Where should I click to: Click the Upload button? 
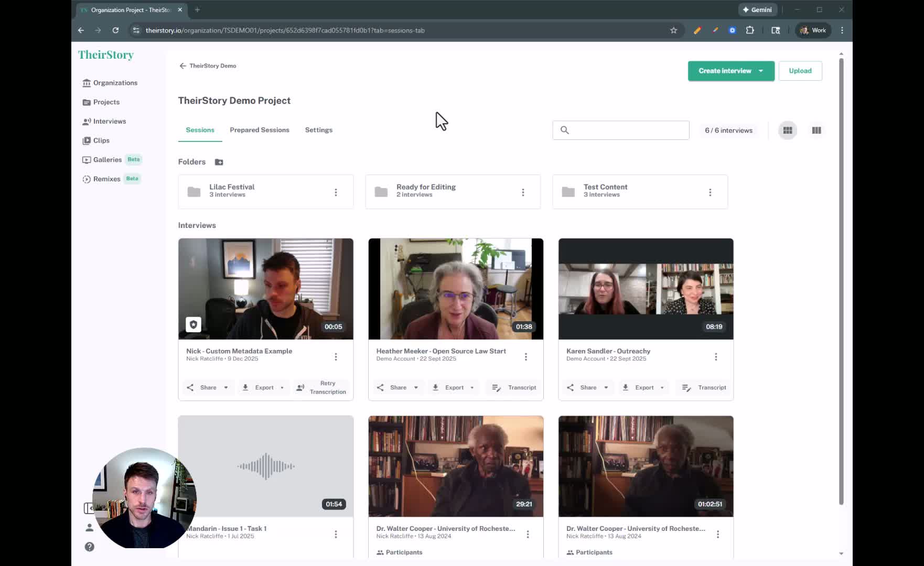[800, 71]
